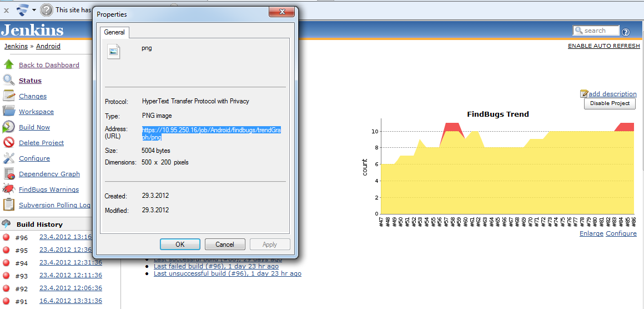Click the browser toolbar blue logo icon
This screenshot has height=309, width=644.
point(22,9)
